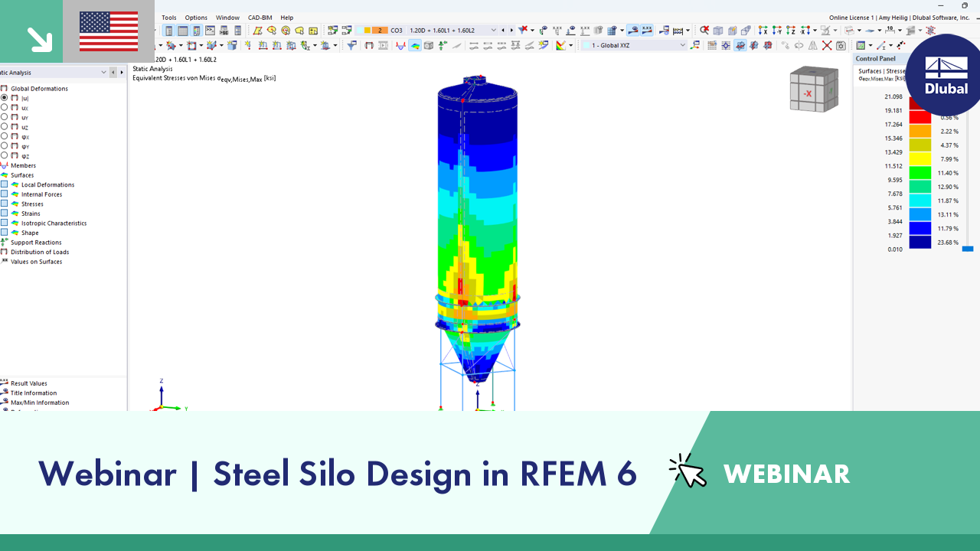Screen dimensions: 980x551
Task: Click the red X delete toolbar icon
Action: tap(827, 44)
